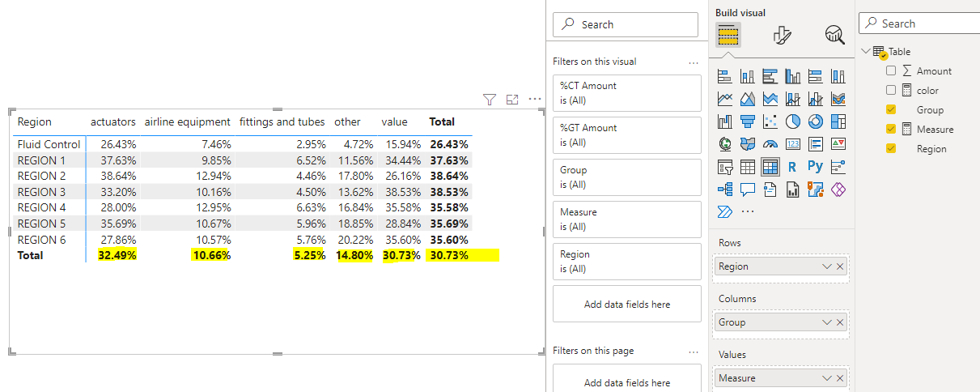Select the key influencers visual
Viewport: 980px width, 392px height.
[838, 167]
